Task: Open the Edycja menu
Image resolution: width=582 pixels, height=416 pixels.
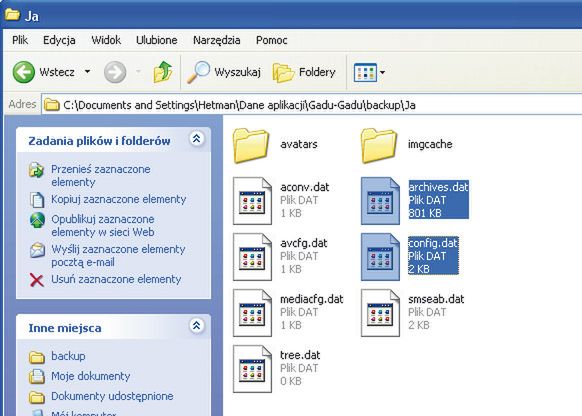Action: click(59, 40)
